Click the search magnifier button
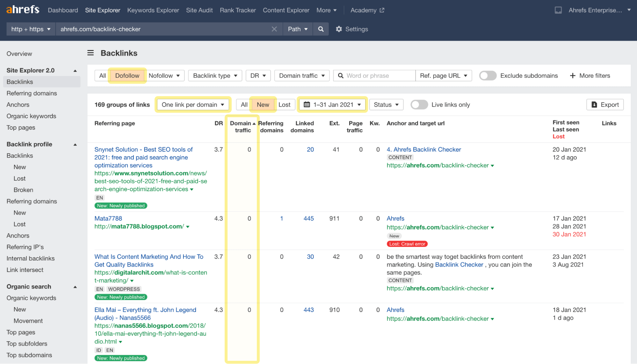Image resolution: width=637 pixels, height=364 pixels. (321, 29)
